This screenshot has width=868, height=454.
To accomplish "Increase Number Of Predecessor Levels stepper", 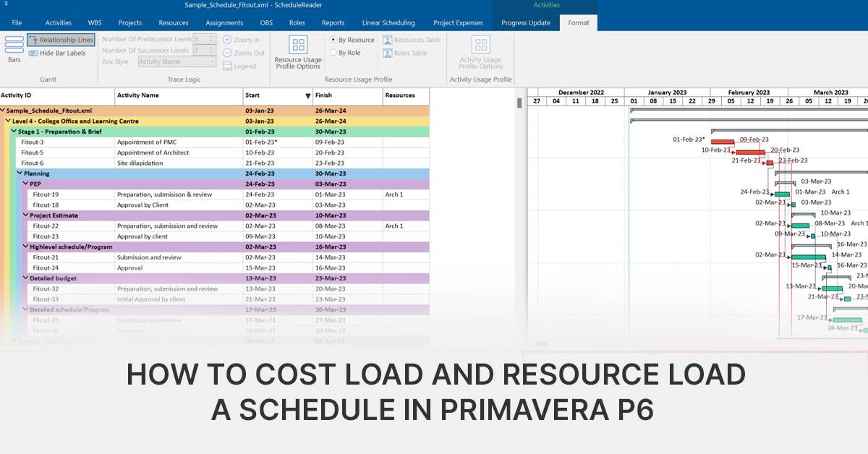I will click(210, 37).
